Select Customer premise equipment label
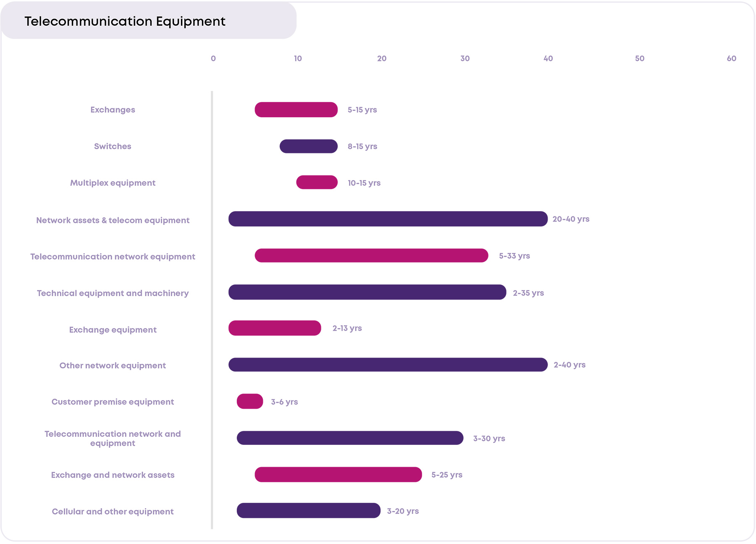 113,402
